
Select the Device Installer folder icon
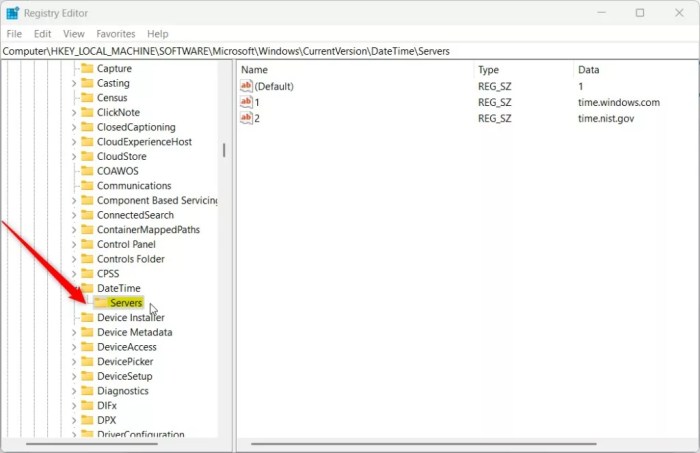coord(87,318)
